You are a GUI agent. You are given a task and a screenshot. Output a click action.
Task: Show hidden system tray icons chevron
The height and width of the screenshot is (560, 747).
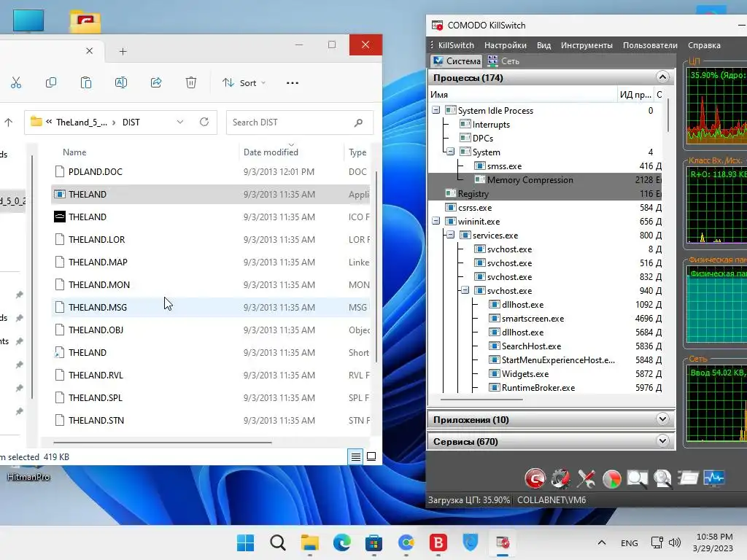602,542
